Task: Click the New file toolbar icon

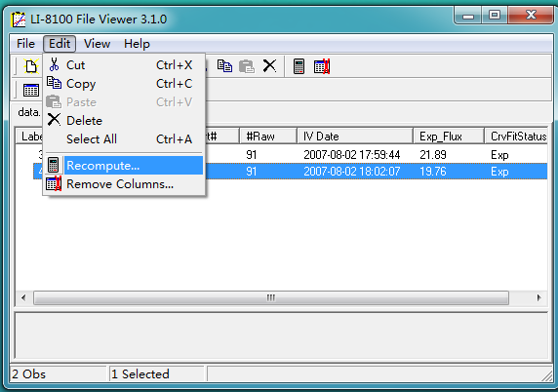Action: (x=30, y=66)
